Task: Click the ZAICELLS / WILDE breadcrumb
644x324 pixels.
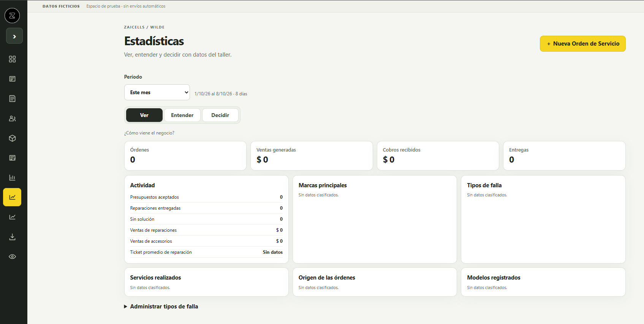Action: pyautogui.click(x=144, y=27)
